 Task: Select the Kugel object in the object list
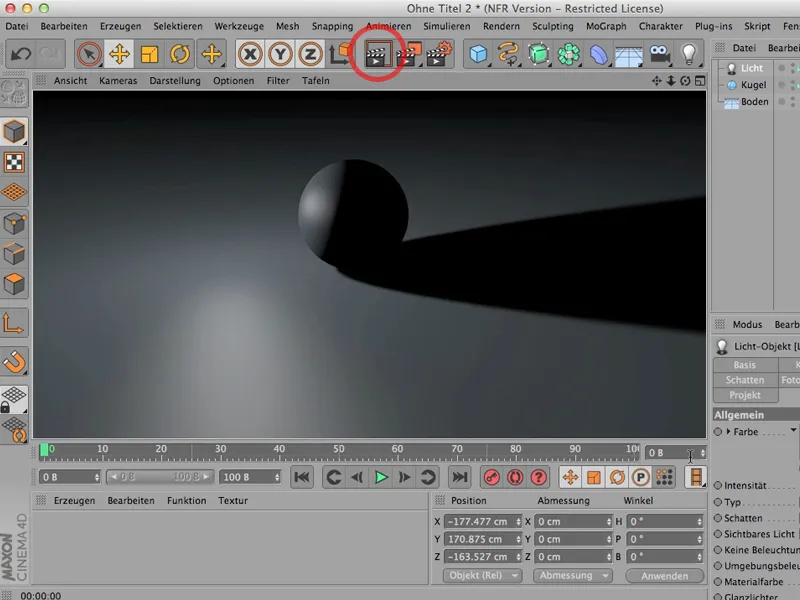pos(753,85)
